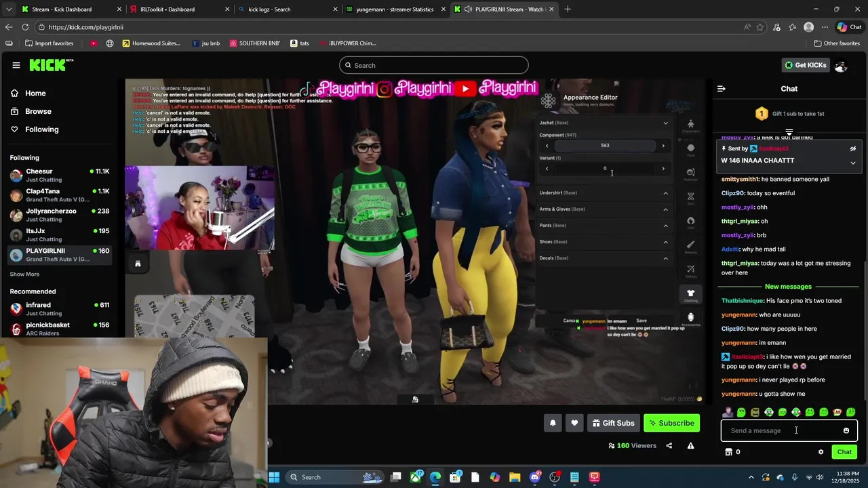Open the Kick hamburger menu

pyautogui.click(x=16, y=65)
